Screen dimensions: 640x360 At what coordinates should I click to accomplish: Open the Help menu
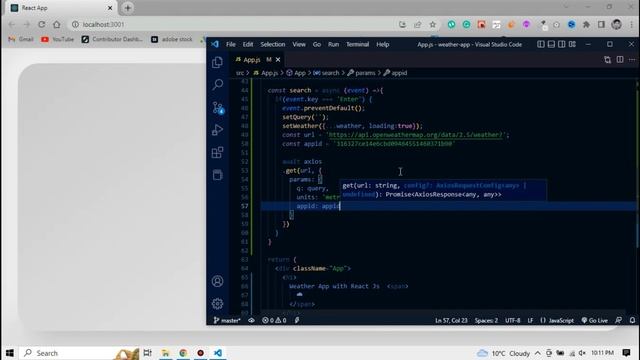point(382,44)
